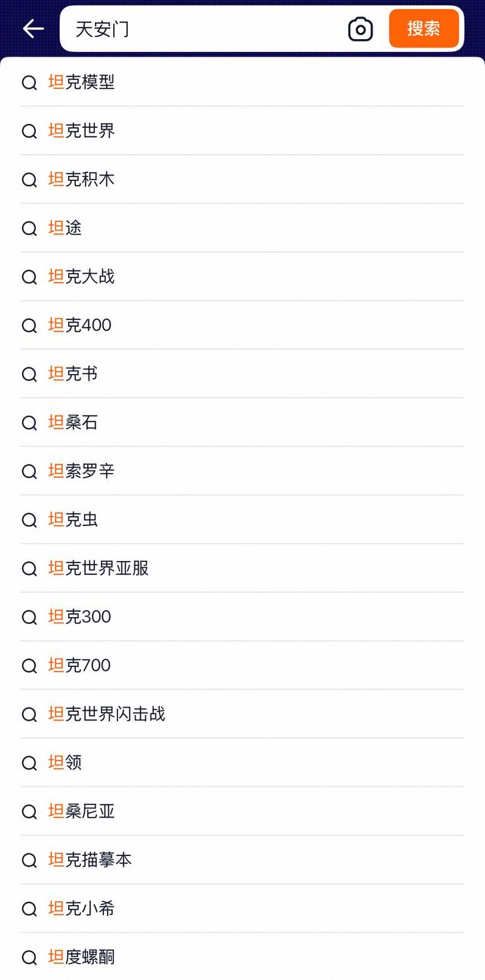Tap magnifier icon next to 坦索罗辛
485x980 pixels.
coord(29,472)
